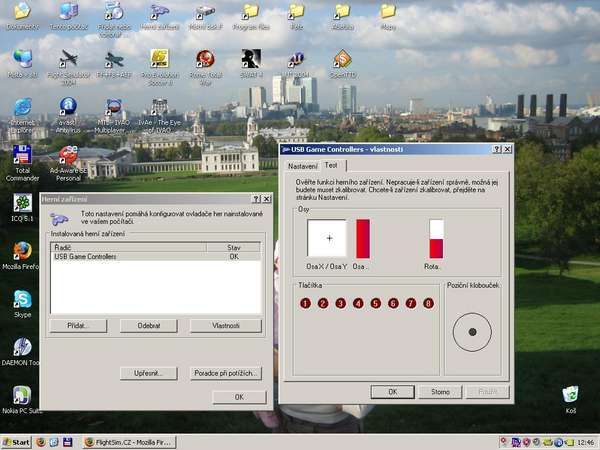Select the SWAT 4 desktop icon
Screen dimensions: 600x450
[251, 64]
